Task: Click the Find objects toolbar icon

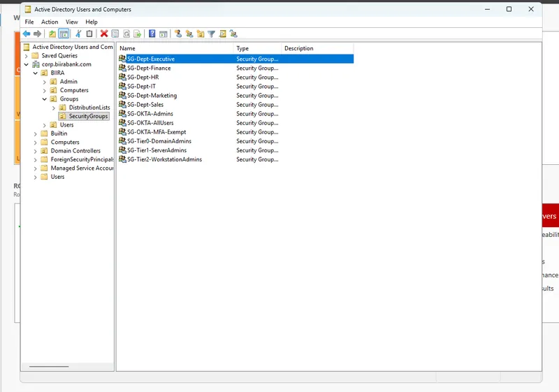Action: [x=222, y=34]
